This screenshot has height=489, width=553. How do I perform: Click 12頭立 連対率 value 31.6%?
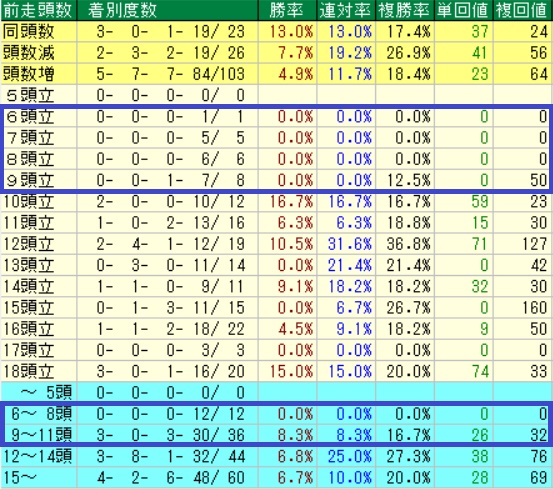coord(350,244)
